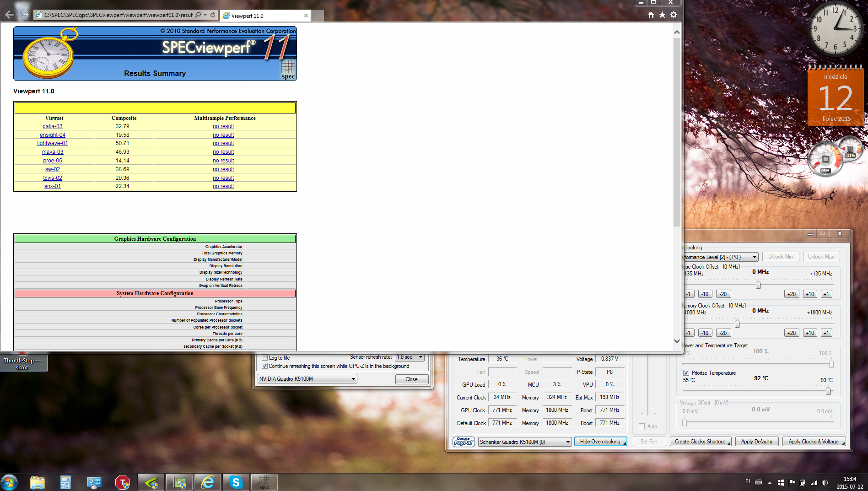Toggle Continue refreshing in background checkbox

264,366
